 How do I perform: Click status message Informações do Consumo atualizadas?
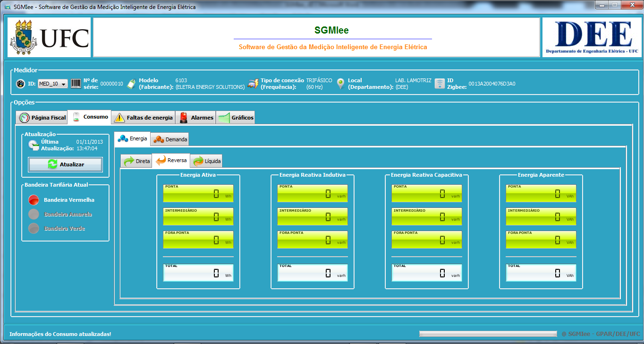(60, 334)
